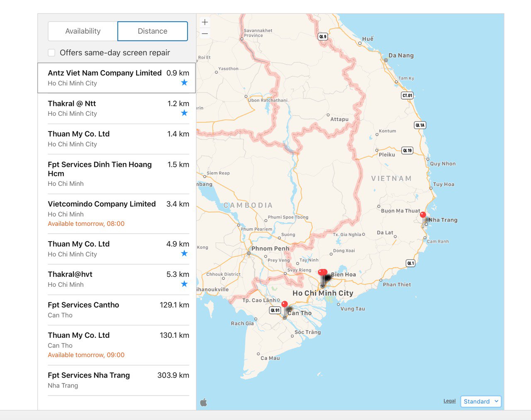Image resolution: width=531 pixels, height=420 pixels.
Task: Choose Thuan My Co. Ltd at 1.4 km
Action: point(118,139)
